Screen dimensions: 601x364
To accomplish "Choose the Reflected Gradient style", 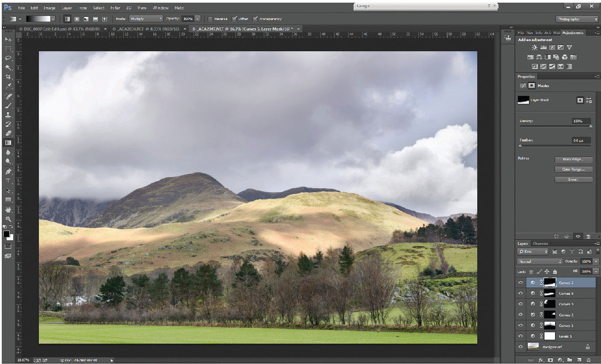I will [95, 19].
